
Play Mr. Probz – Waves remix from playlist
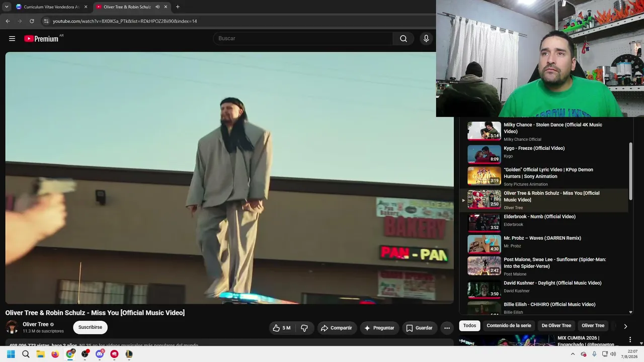[x=543, y=244]
